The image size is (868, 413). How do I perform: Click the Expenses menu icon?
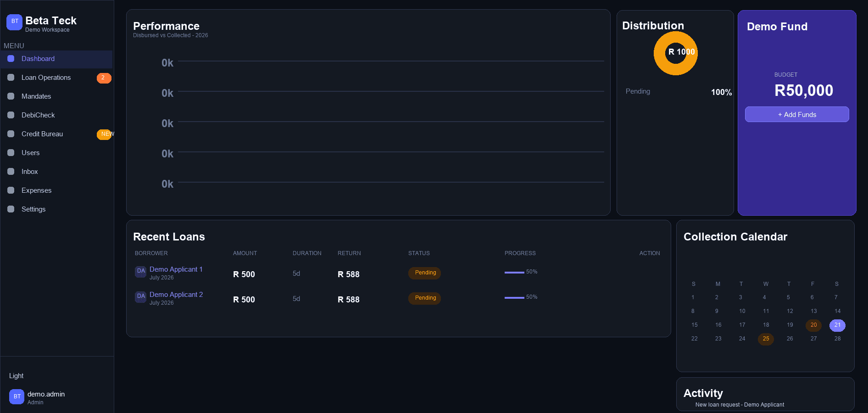point(11,190)
